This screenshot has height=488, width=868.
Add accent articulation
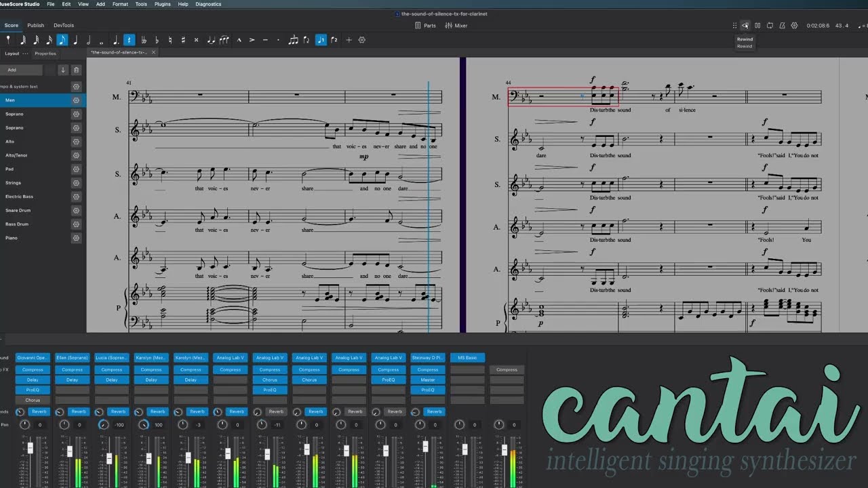click(x=252, y=40)
